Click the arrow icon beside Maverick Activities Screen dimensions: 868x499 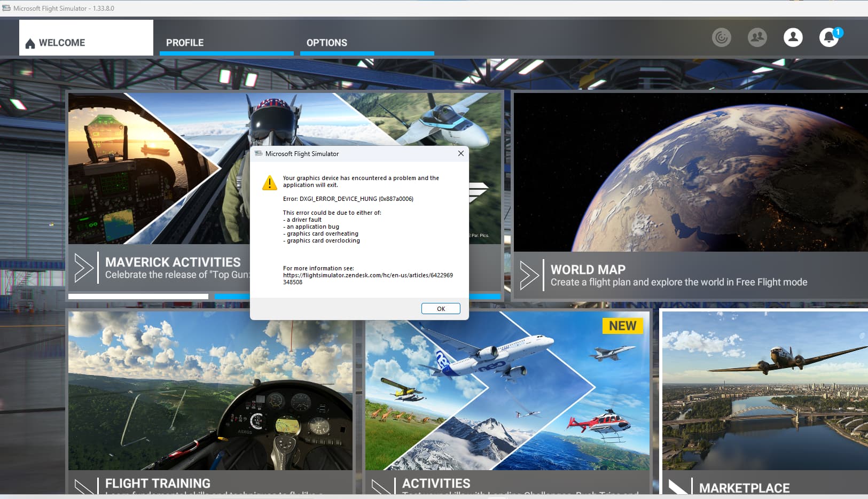pyautogui.click(x=84, y=267)
